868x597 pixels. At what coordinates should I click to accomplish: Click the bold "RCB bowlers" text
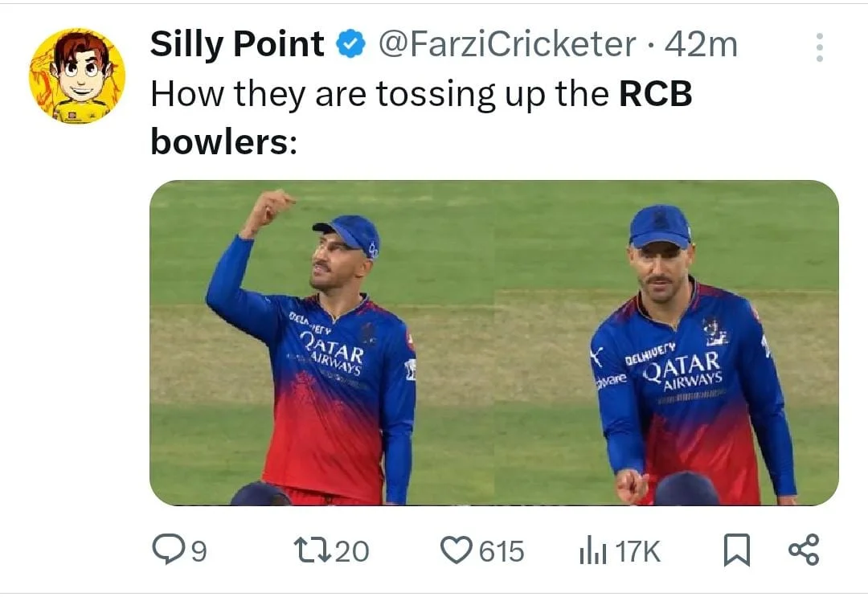point(655,94)
